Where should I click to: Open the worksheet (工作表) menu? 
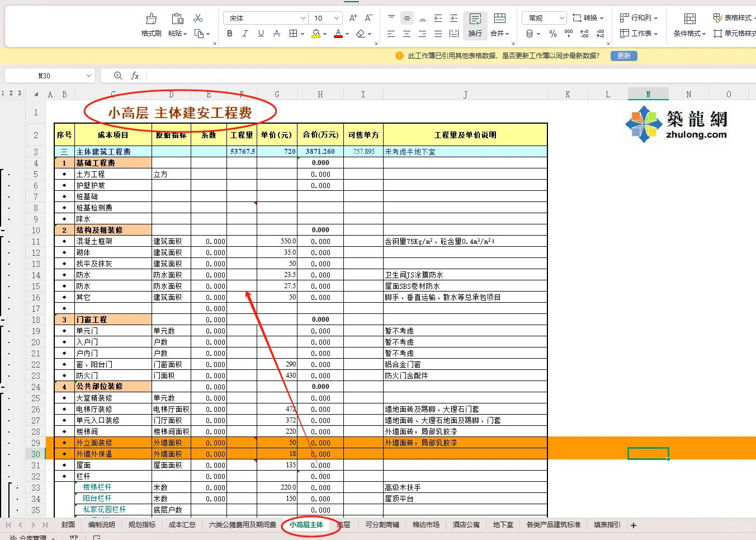click(639, 34)
